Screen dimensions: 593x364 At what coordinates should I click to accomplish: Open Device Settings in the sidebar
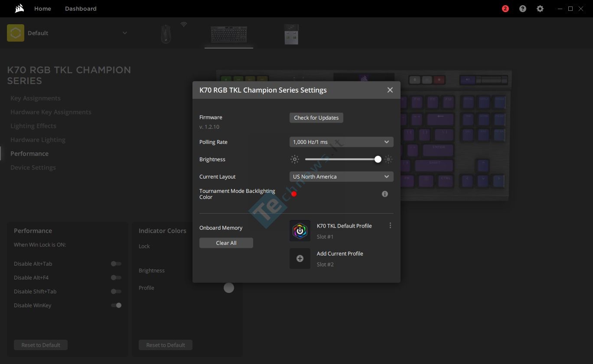33,168
